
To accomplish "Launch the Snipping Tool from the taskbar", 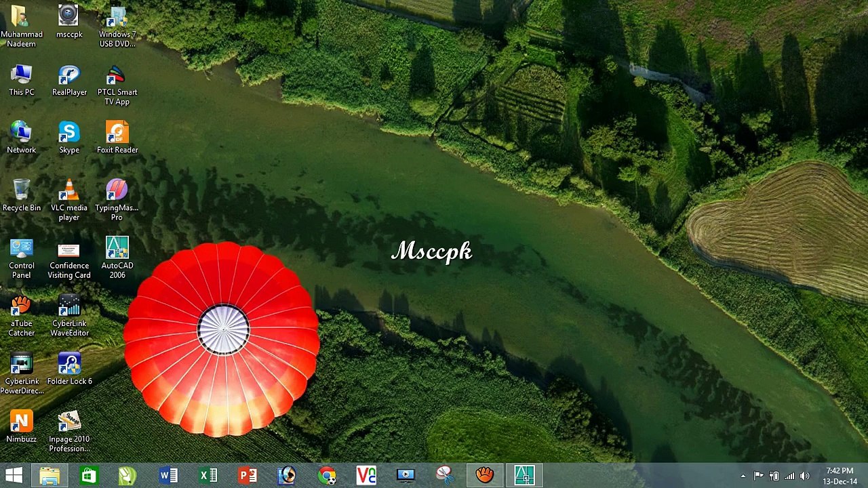I will click(445, 475).
